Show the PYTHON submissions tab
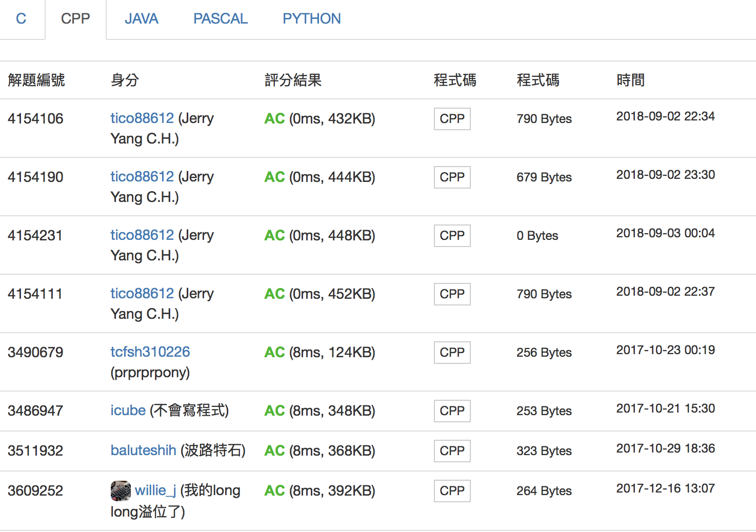756x532 pixels. (x=311, y=19)
